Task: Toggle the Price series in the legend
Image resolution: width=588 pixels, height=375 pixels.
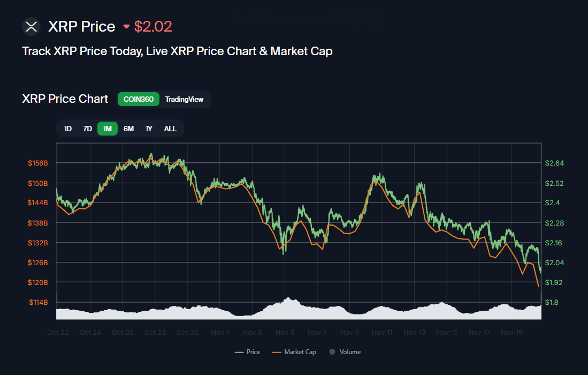Action: (x=248, y=352)
